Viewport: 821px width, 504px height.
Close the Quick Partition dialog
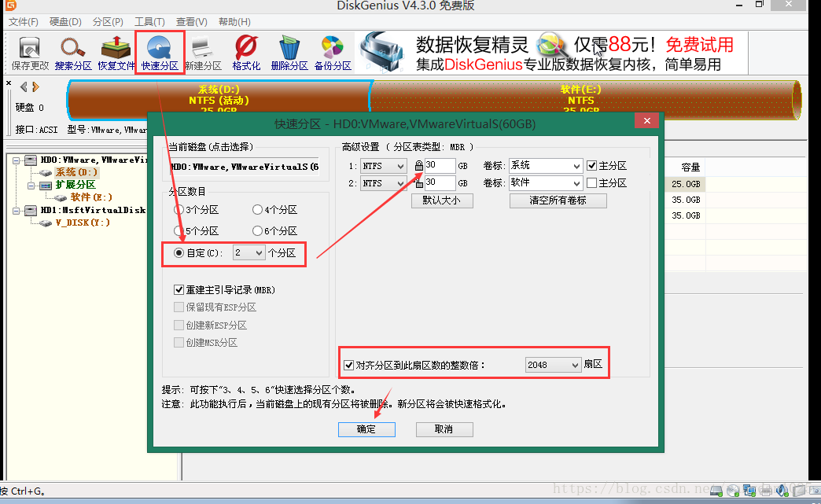coord(646,121)
